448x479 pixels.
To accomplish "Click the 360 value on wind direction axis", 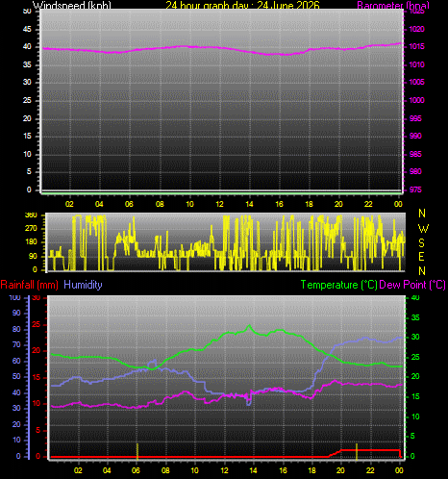I will [x=31, y=215].
